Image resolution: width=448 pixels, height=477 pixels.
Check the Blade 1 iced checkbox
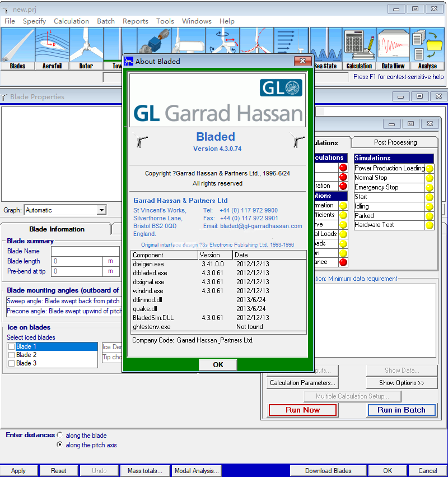11,346
